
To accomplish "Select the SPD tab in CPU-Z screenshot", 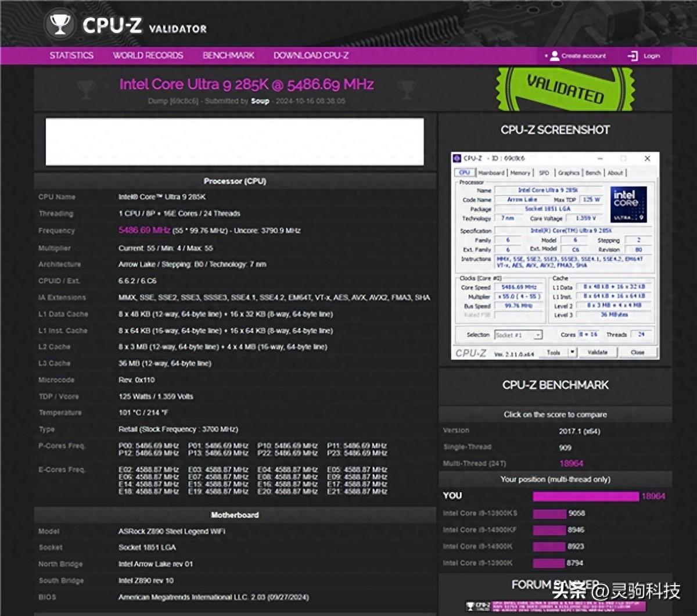I will (544, 173).
